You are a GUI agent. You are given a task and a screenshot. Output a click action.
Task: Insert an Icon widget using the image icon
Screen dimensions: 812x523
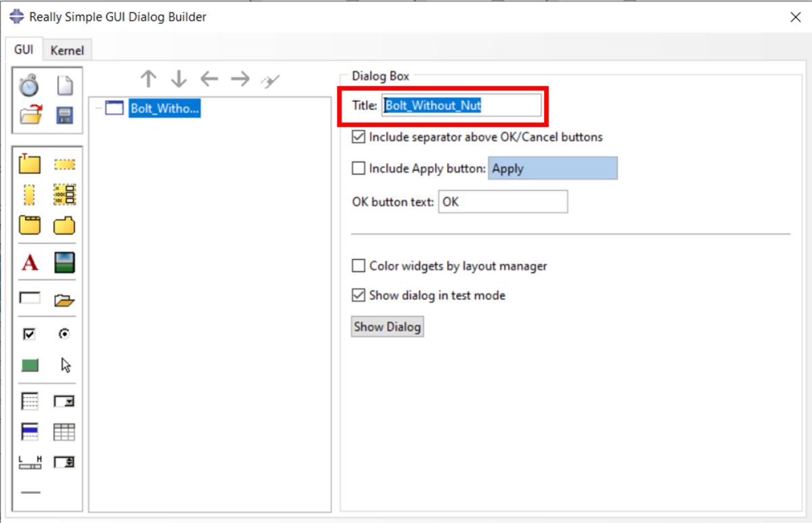pos(64,263)
